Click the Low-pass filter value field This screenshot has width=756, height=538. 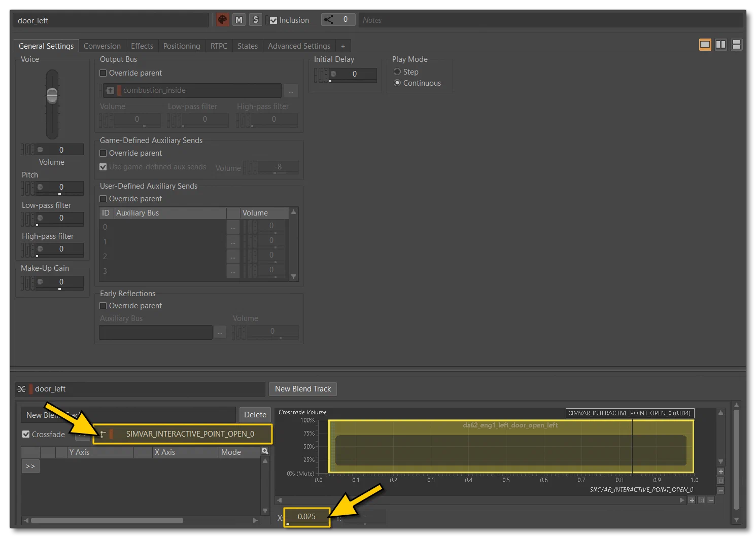click(61, 218)
